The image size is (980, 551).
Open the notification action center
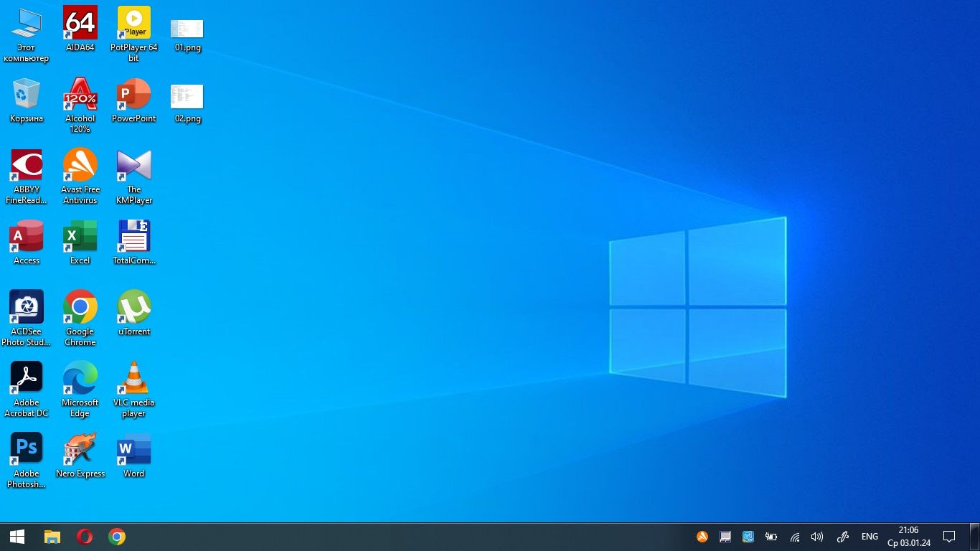tap(949, 537)
